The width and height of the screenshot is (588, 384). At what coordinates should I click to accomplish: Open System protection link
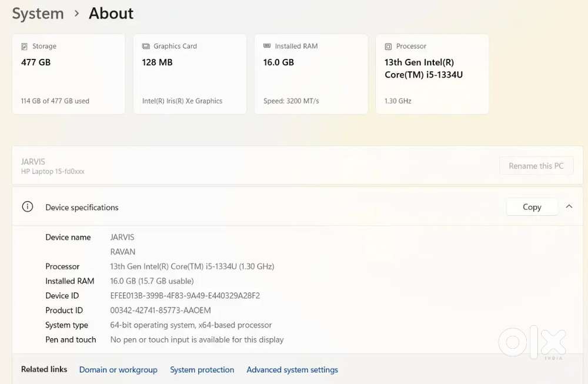click(x=202, y=370)
